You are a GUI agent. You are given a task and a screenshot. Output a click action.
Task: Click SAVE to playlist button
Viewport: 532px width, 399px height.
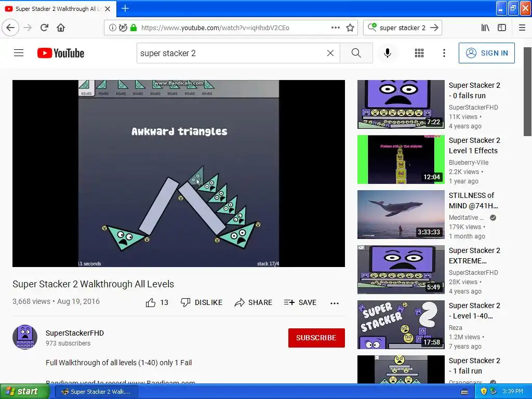[300, 303]
